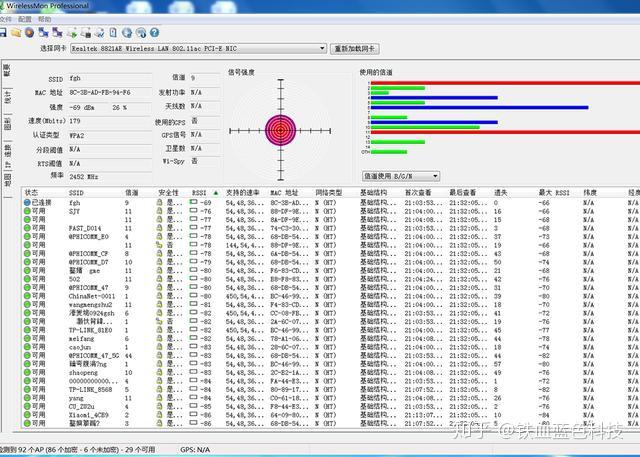Image resolution: width=640 pixels, height=457 pixels.
Task: Click signal bar icon in fgh row
Action: [193, 202]
